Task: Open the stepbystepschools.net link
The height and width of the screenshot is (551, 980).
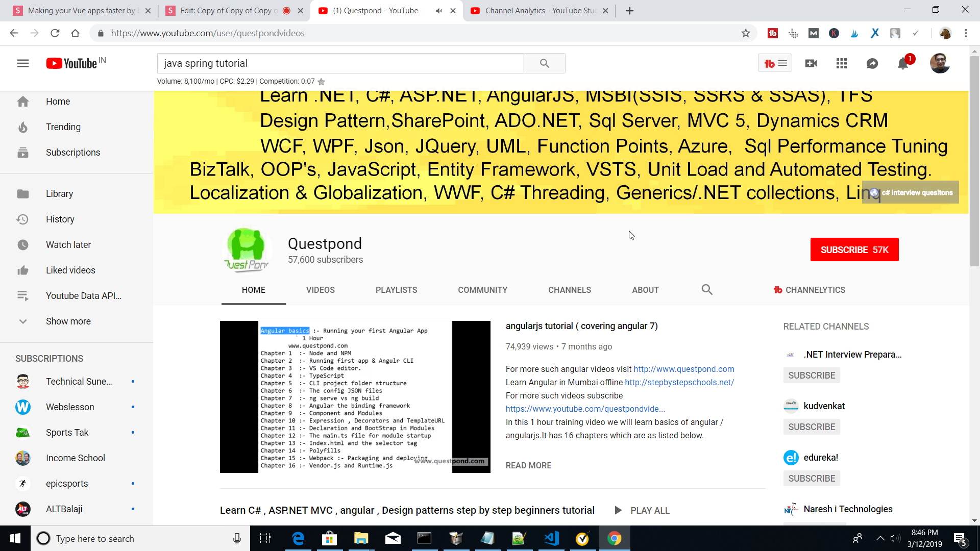Action: click(x=679, y=382)
